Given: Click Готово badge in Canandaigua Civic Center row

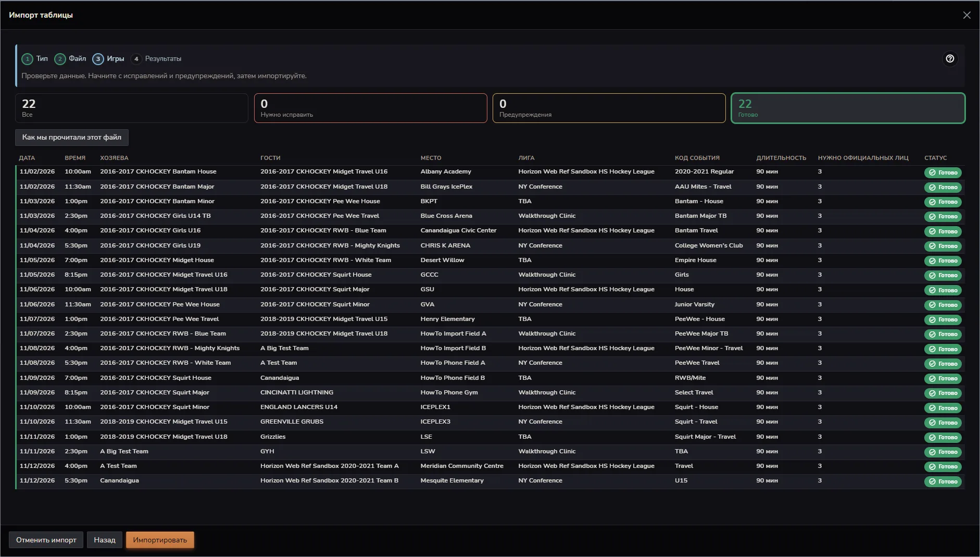Looking at the screenshot, I should (943, 231).
